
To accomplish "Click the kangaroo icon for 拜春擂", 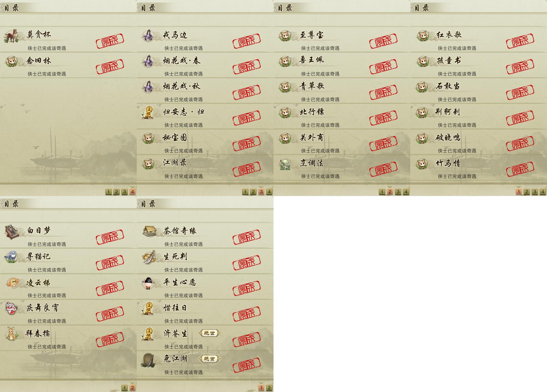I will point(12,334).
